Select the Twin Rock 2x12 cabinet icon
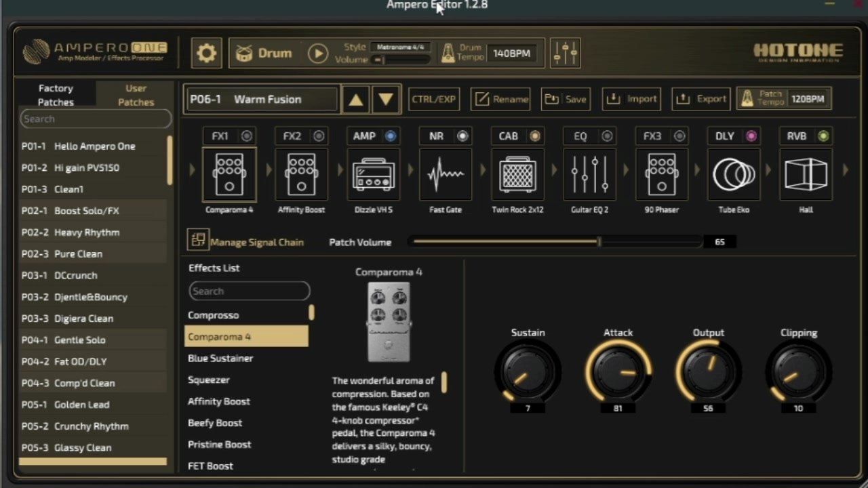This screenshot has width=868, height=488. (x=517, y=176)
